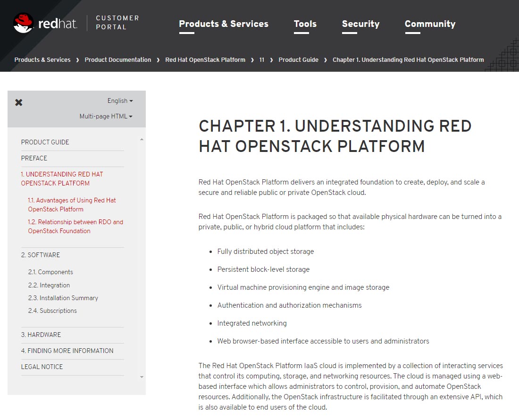Close the table of contents panel
Image resolution: width=519 pixels, height=420 pixels.
click(x=18, y=102)
